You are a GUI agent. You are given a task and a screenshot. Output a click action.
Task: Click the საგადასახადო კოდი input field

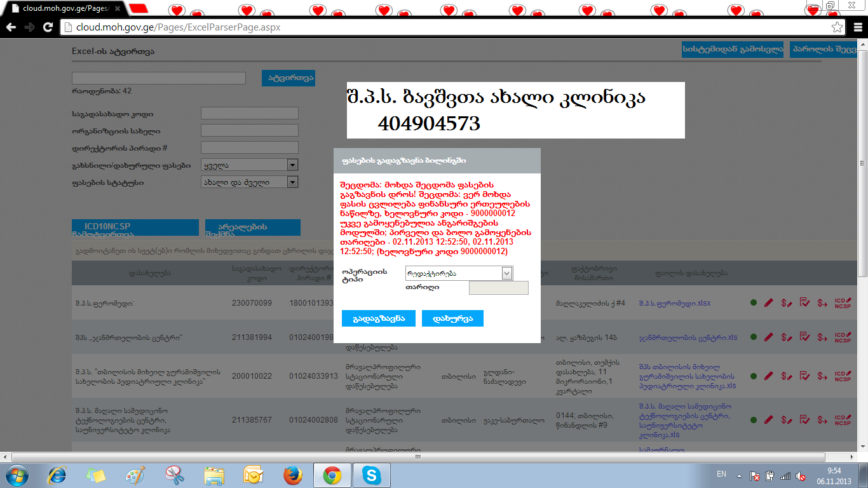(249, 113)
